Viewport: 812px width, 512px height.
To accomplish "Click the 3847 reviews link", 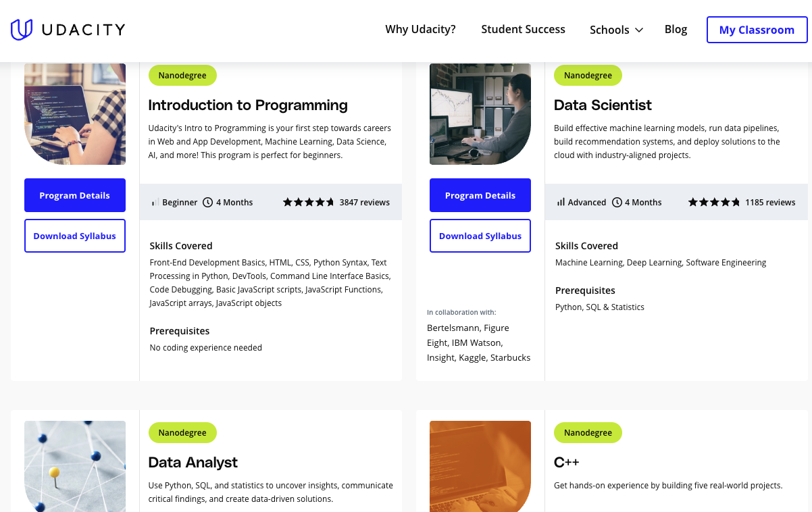I will point(365,201).
